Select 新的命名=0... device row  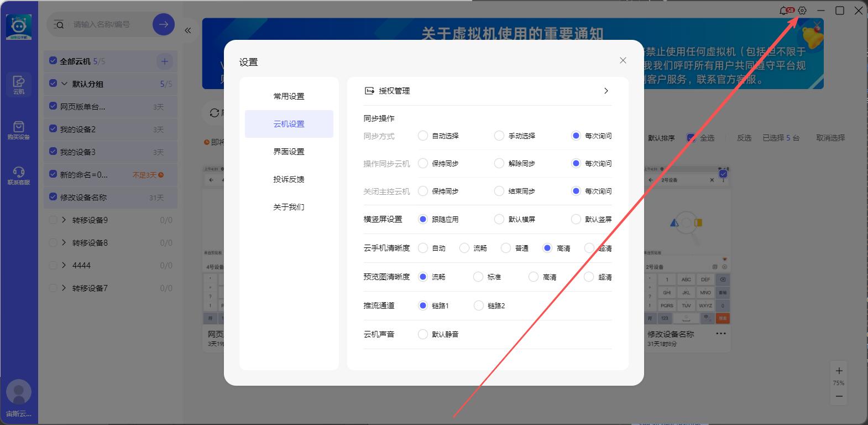click(x=111, y=174)
